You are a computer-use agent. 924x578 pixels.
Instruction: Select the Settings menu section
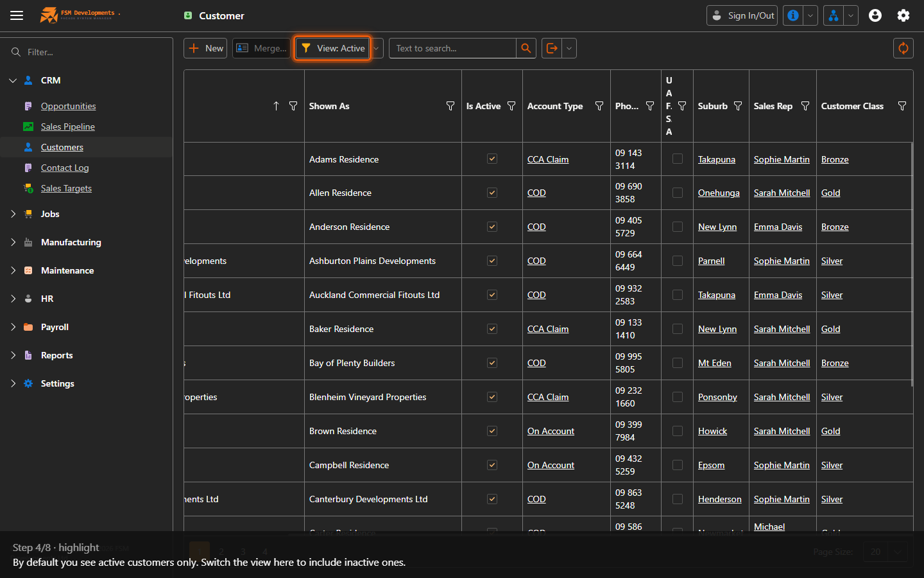(x=58, y=383)
